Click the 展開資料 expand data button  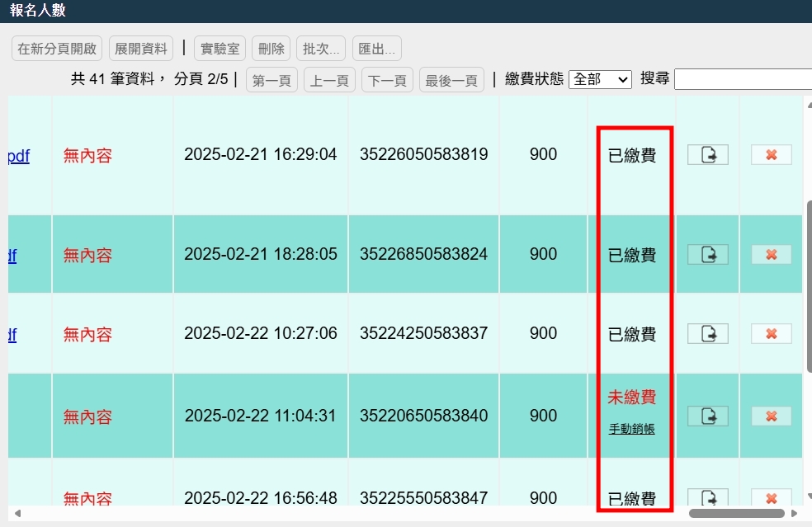point(140,48)
